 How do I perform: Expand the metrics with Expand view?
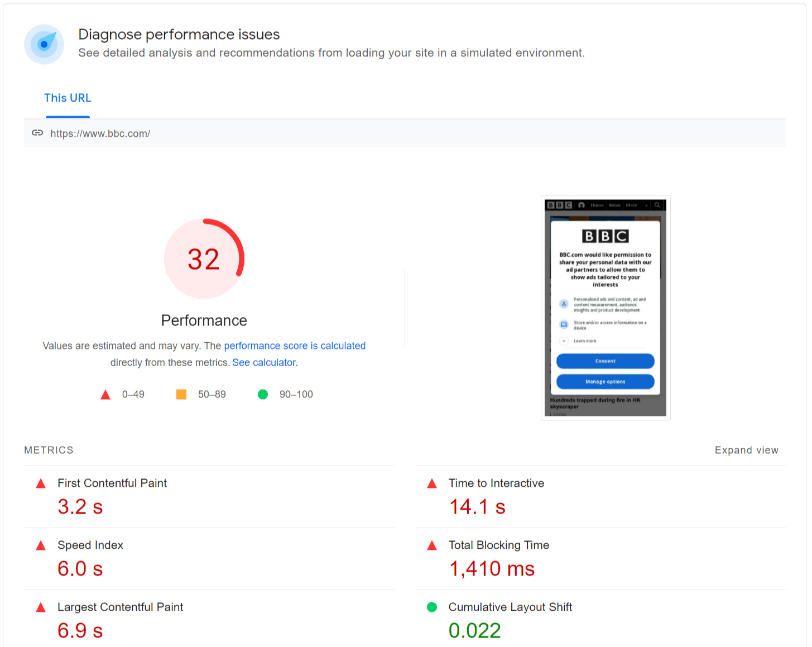pos(746,450)
